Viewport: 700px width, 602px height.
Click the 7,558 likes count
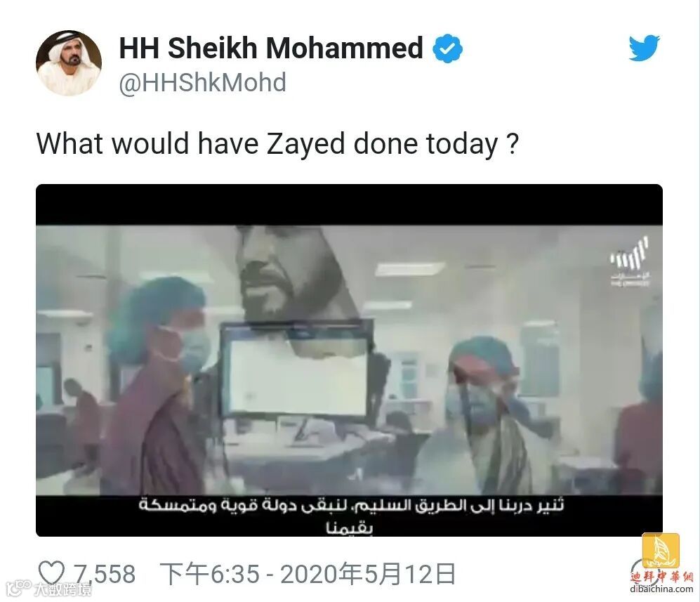coord(105,574)
